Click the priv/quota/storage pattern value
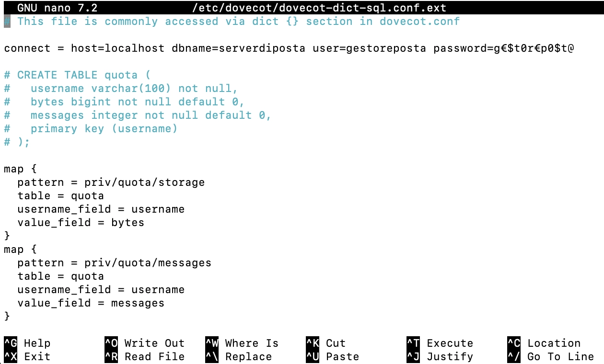The image size is (604, 364). [x=144, y=182]
